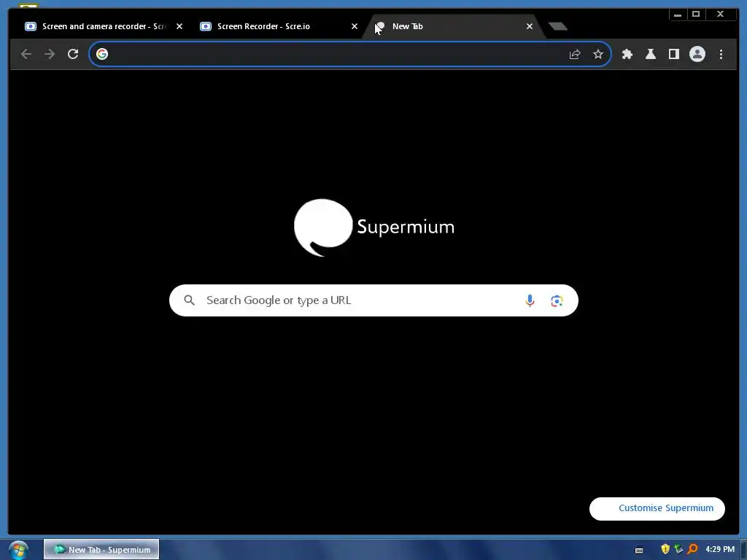
Task: Close the New Tab tab
Action: click(x=530, y=27)
